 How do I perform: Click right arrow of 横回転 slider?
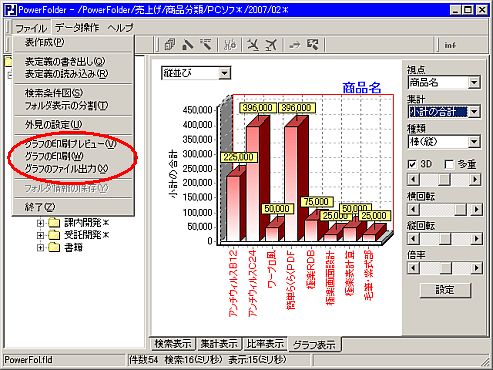[x=476, y=209]
